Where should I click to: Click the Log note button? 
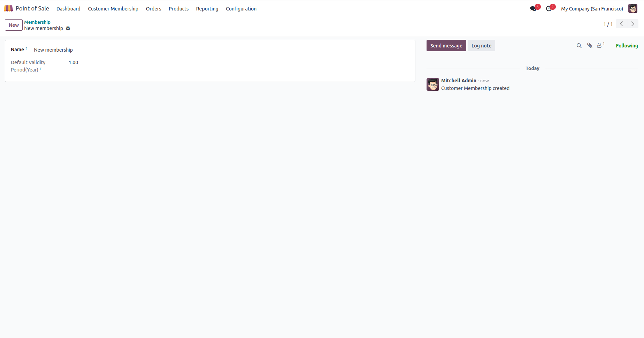[x=481, y=46]
